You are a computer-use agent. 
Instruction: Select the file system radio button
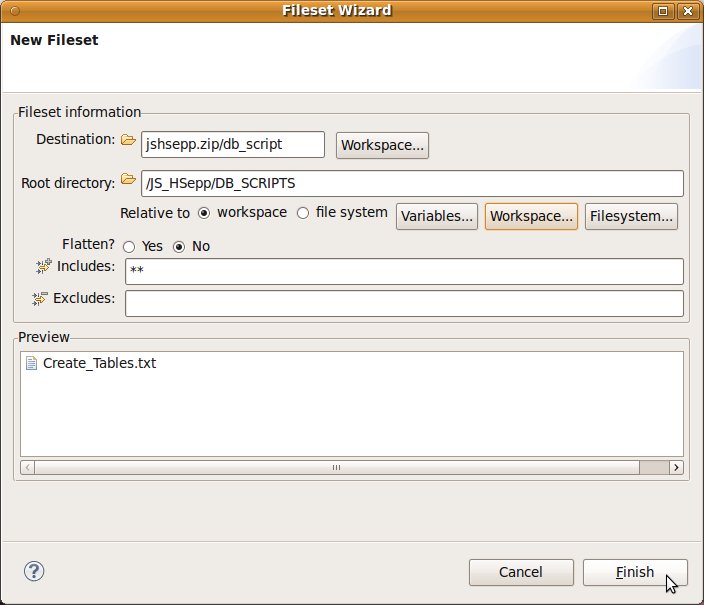click(x=303, y=213)
